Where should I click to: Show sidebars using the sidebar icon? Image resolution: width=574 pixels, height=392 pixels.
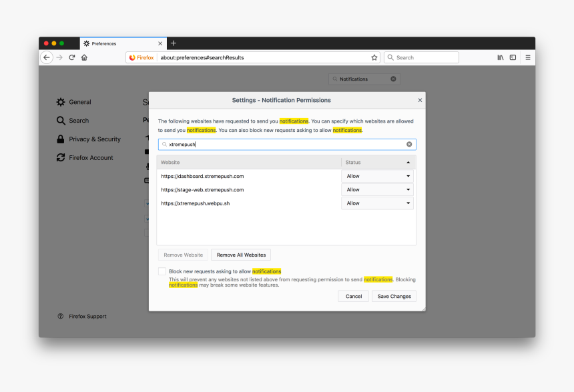(513, 57)
